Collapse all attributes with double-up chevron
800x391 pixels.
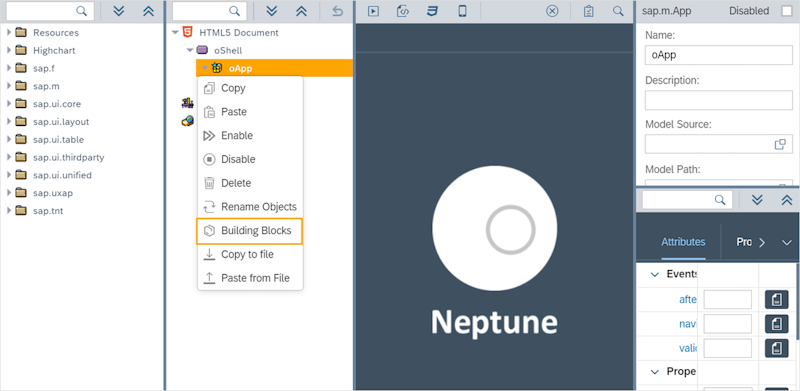(787, 200)
